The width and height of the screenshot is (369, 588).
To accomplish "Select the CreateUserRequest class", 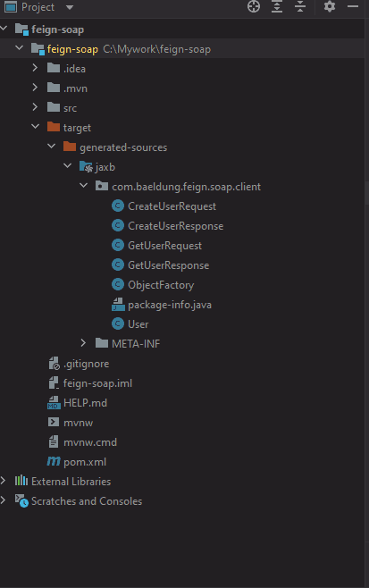I will [172, 206].
